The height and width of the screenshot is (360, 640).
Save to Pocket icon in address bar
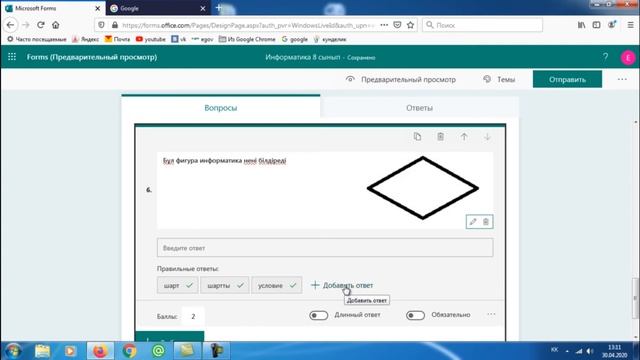tap(397, 25)
